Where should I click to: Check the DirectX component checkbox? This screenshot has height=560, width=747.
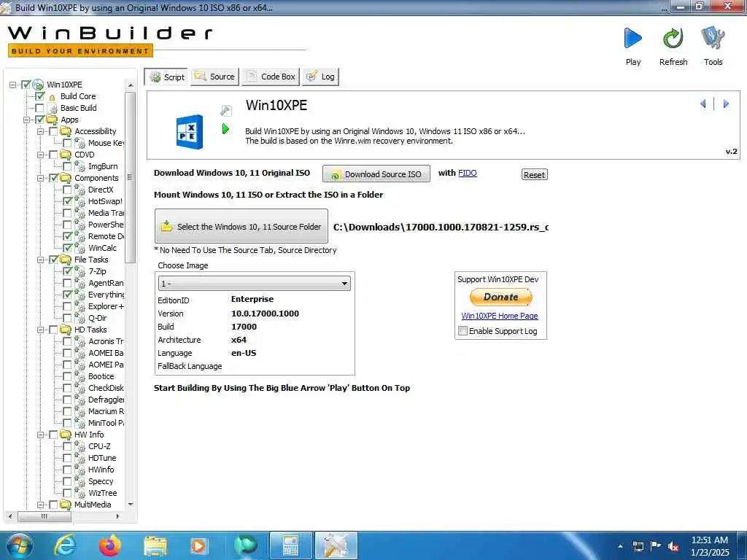(67, 190)
